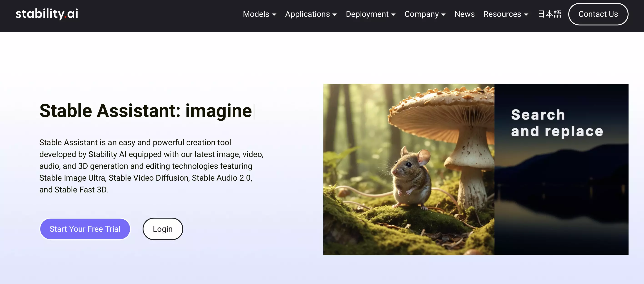The width and height of the screenshot is (644, 284).
Task: Open the Deployment dropdown menu
Action: point(367,14)
